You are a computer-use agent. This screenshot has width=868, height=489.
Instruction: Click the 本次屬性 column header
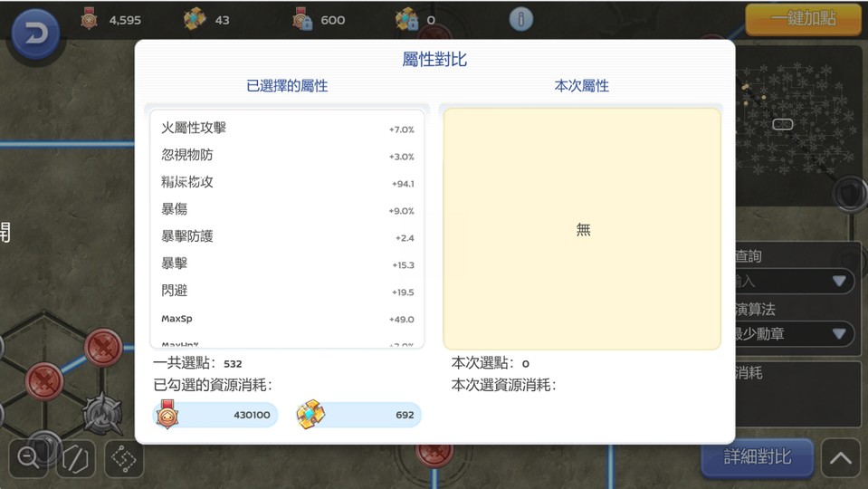(582, 86)
